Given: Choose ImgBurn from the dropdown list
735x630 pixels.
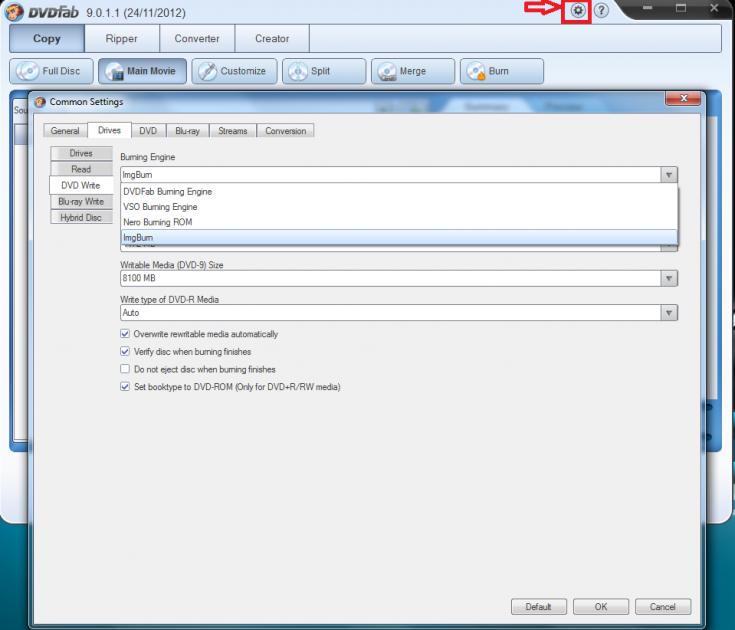Looking at the screenshot, I should (399, 237).
